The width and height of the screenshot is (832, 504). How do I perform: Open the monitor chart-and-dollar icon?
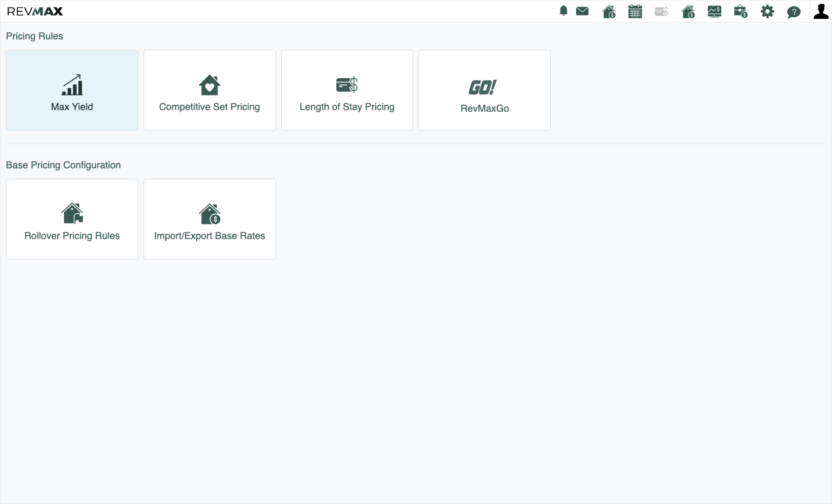[714, 11]
